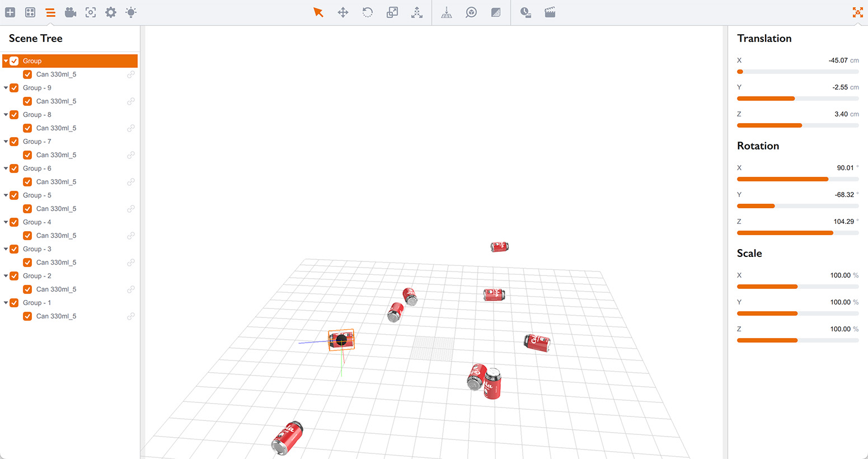The width and height of the screenshot is (868, 459).
Task: Open the lighting settings
Action: tap(131, 12)
